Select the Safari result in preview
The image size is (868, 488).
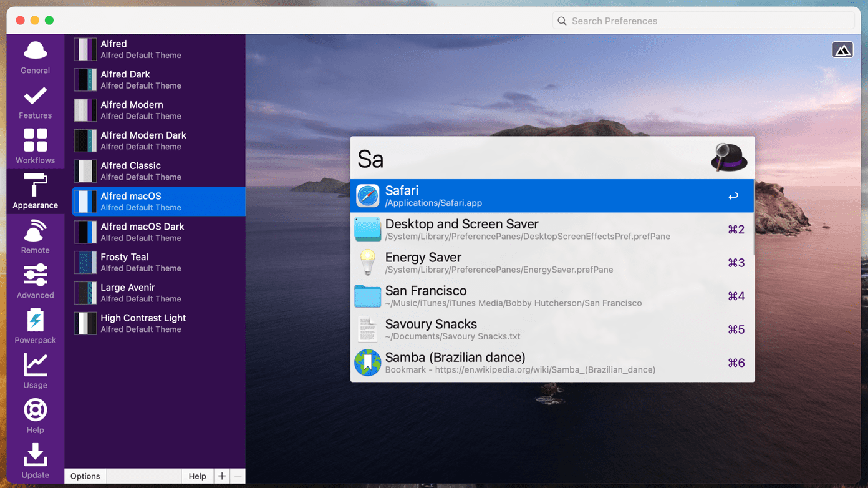[552, 196]
